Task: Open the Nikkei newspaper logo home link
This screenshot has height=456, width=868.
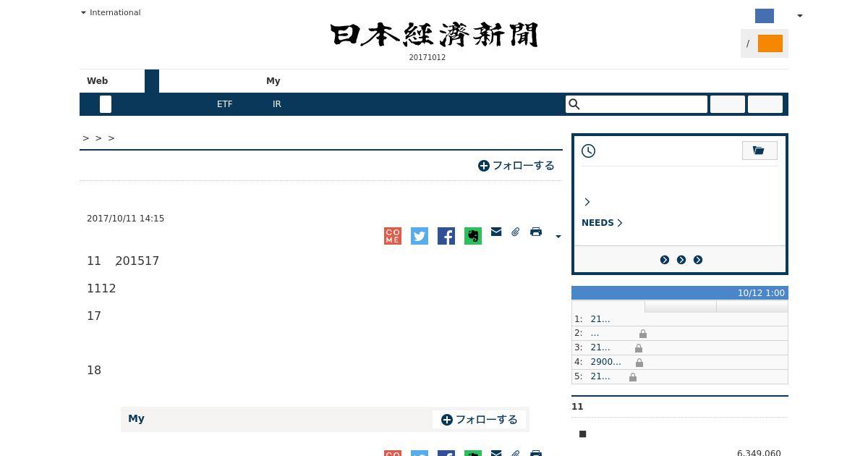Action: [434, 35]
